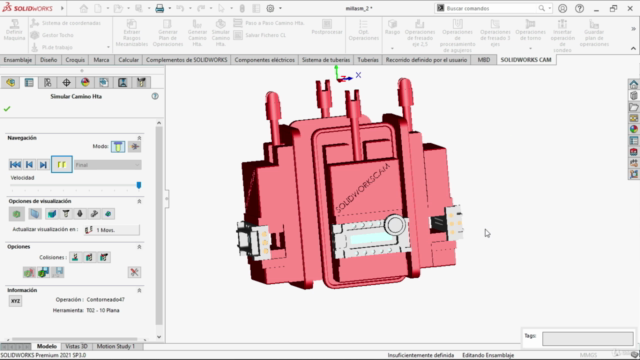Switch to the Ensamblaje ribbon tab
640x360 pixels.
tap(18, 60)
